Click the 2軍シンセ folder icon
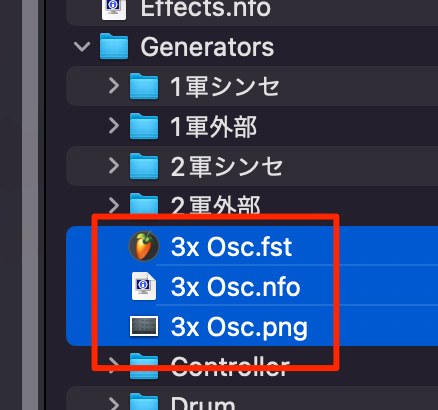The width and height of the screenshot is (438, 410). point(144,166)
